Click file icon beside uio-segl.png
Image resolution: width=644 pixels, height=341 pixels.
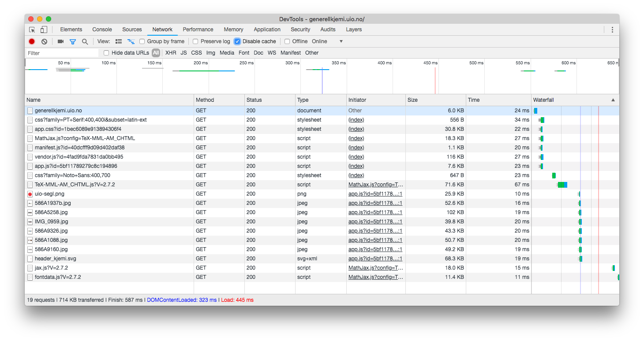pyautogui.click(x=30, y=194)
